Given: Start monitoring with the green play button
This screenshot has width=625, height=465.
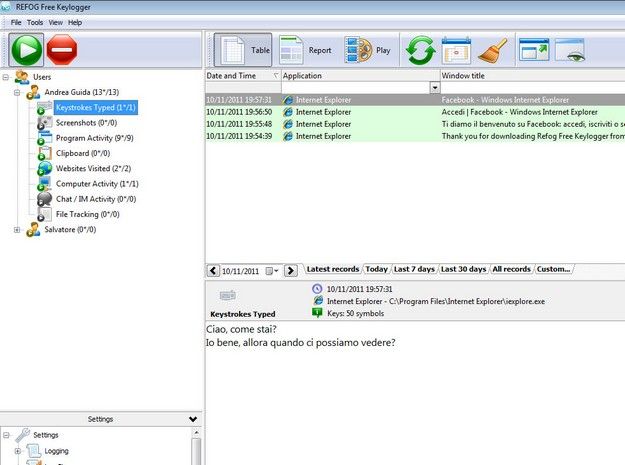Looking at the screenshot, I should [x=26, y=50].
